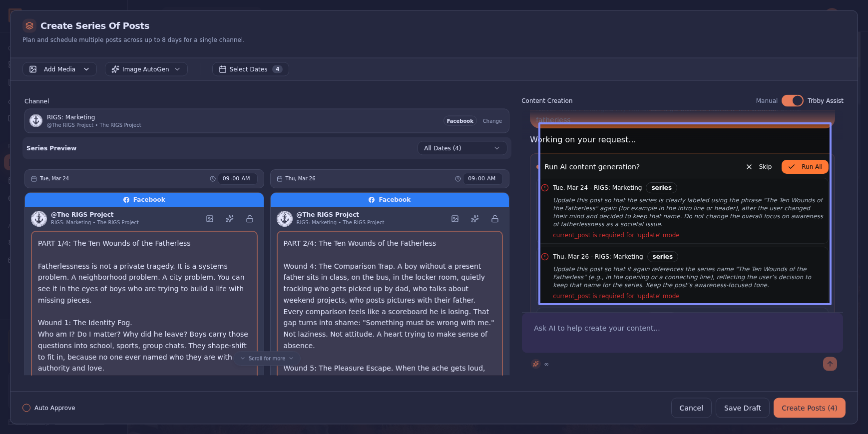Skip the AI content generation prompt
This screenshot has height=434, width=868.
759,167
